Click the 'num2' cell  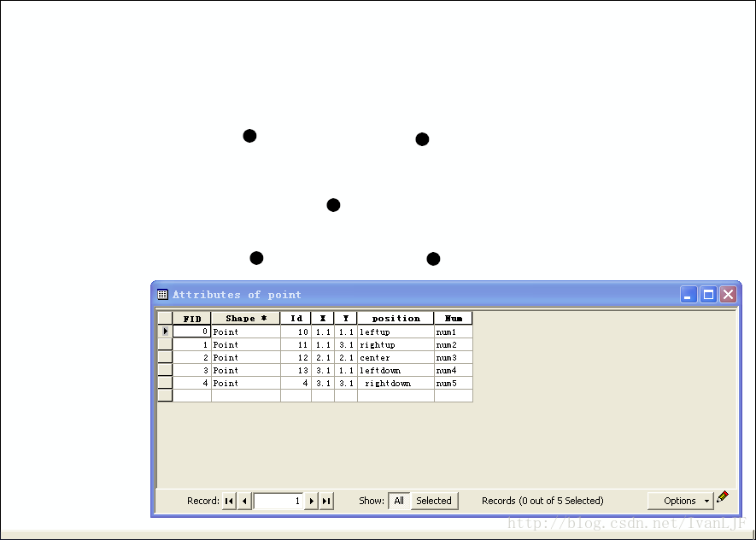tap(454, 344)
